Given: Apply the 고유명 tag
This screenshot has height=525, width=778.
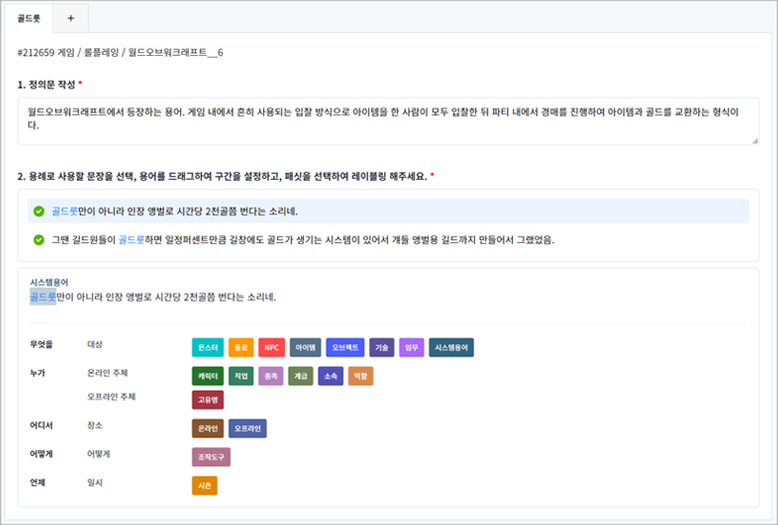Looking at the screenshot, I should click(x=208, y=400).
